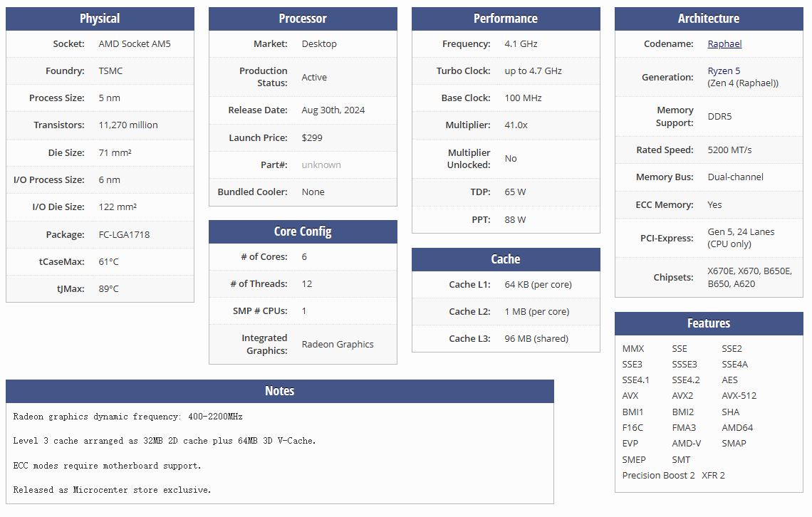Click the Processor section header
Screen dimensions: 812x517
click(x=303, y=19)
